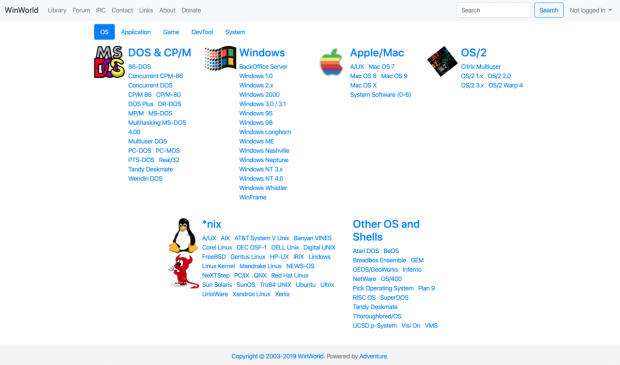Open the Citrix Multiuser link

pyautogui.click(x=481, y=66)
